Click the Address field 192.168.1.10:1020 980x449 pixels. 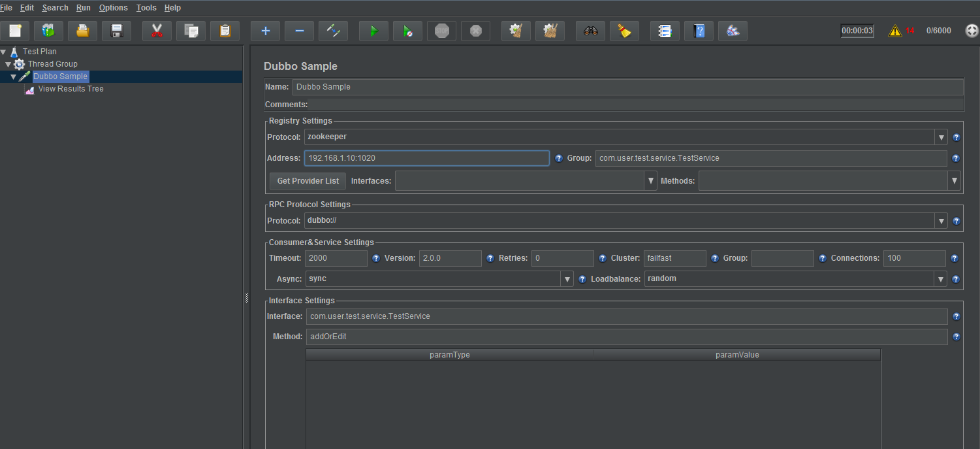426,158
